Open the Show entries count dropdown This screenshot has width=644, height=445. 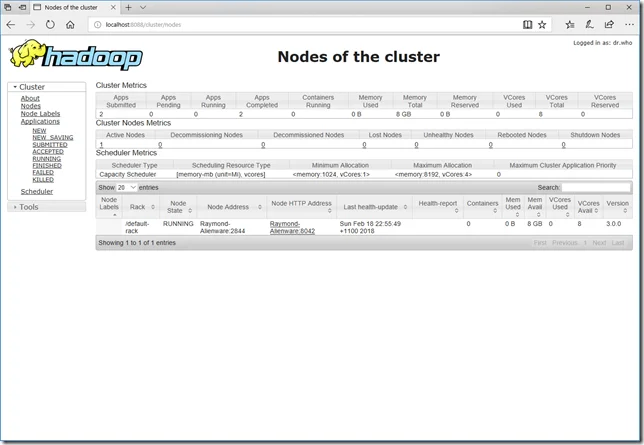click(126, 187)
